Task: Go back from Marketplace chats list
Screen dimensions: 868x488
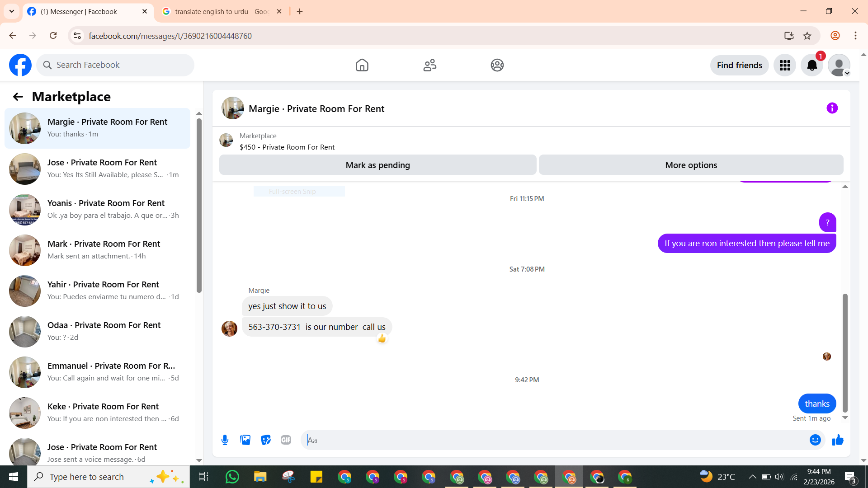Action: [18, 97]
